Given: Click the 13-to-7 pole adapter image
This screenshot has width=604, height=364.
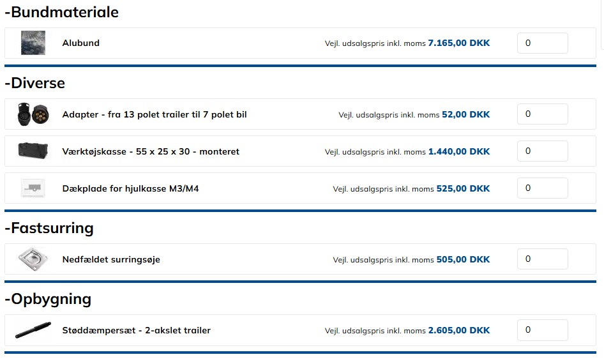Looking at the screenshot, I should [33, 115].
